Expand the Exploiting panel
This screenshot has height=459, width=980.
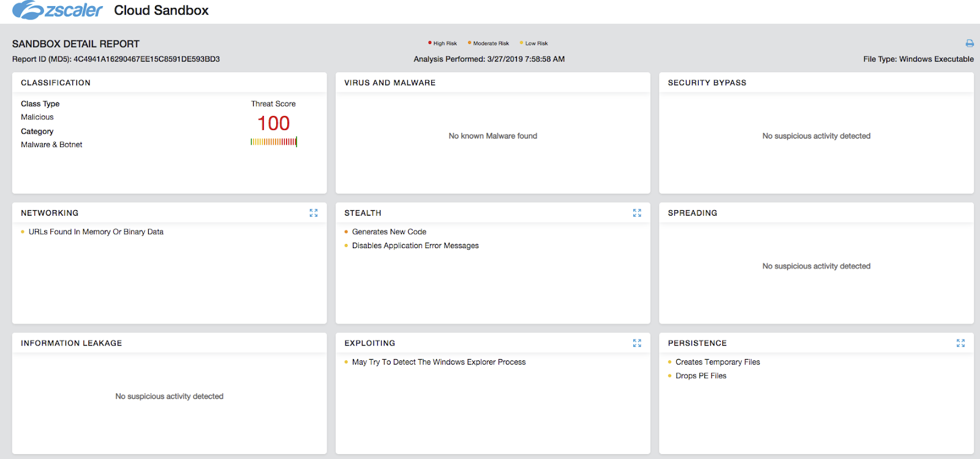[x=637, y=343]
